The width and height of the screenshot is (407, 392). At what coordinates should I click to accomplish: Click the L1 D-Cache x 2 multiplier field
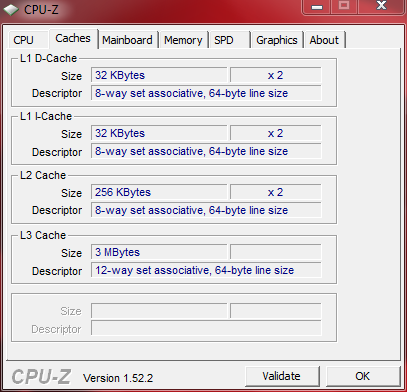(x=276, y=75)
